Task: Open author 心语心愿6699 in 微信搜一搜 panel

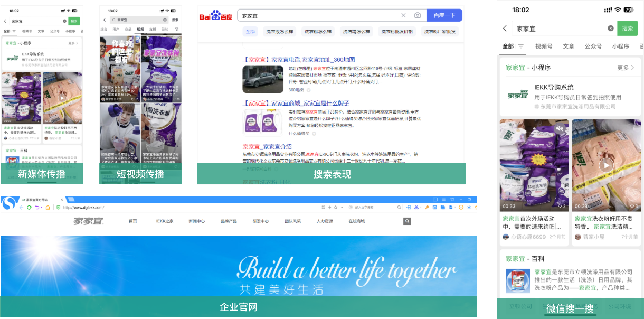Action: click(524, 237)
